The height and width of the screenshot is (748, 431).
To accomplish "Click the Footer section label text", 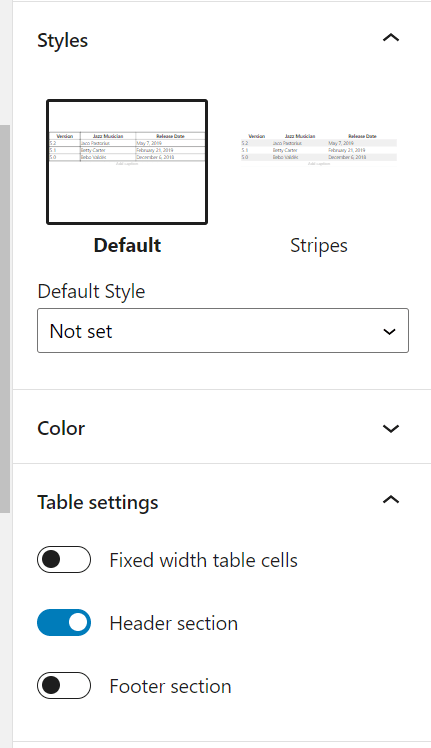I will [x=170, y=686].
